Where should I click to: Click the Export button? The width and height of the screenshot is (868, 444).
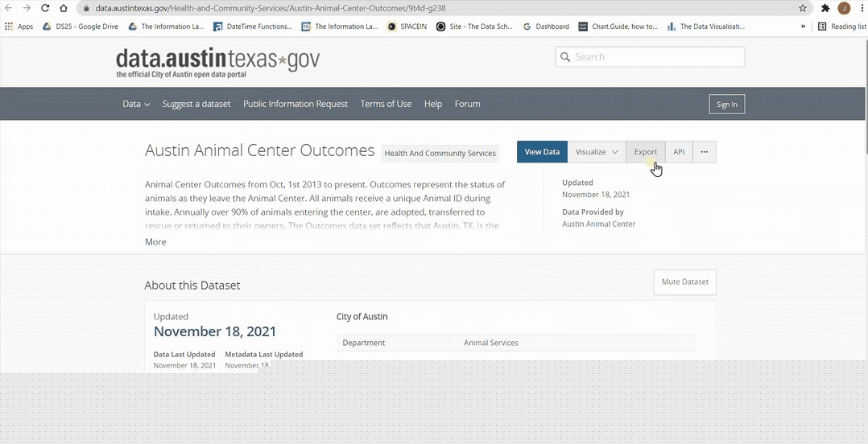coord(646,152)
